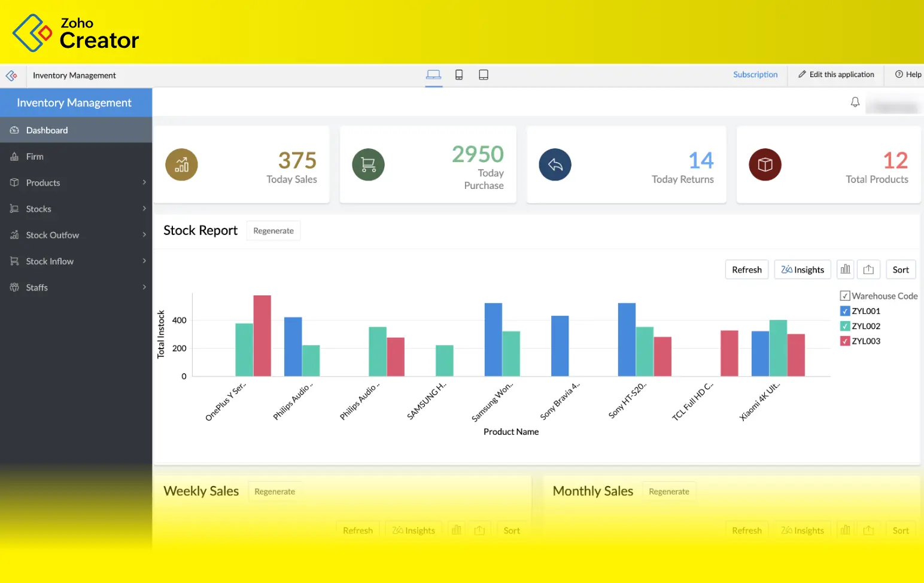Uncheck ZYL001 warehouse legend checkbox
Viewport: 924px width, 583px height.
pyautogui.click(x=845, y=311)
